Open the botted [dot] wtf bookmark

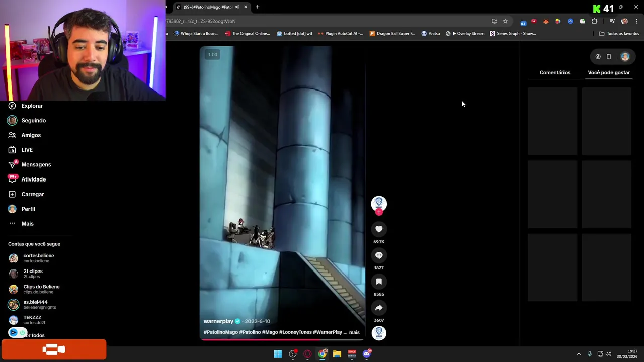coord(294,34)
